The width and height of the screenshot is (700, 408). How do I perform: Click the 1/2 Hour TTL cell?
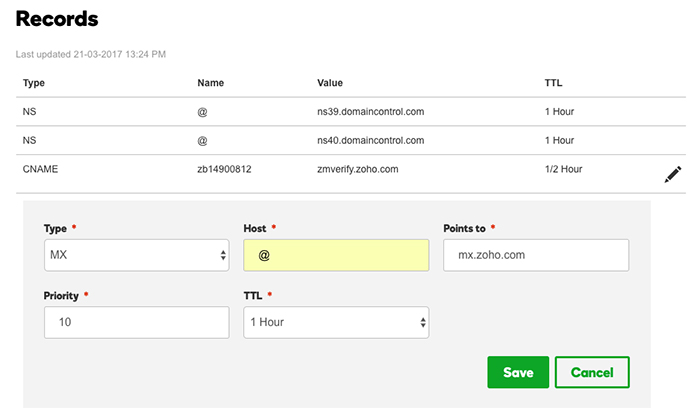click(x=563, y=169)
